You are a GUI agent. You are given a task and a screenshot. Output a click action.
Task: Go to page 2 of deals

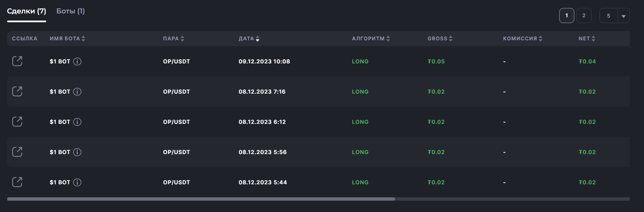click(x=584, y=16)
